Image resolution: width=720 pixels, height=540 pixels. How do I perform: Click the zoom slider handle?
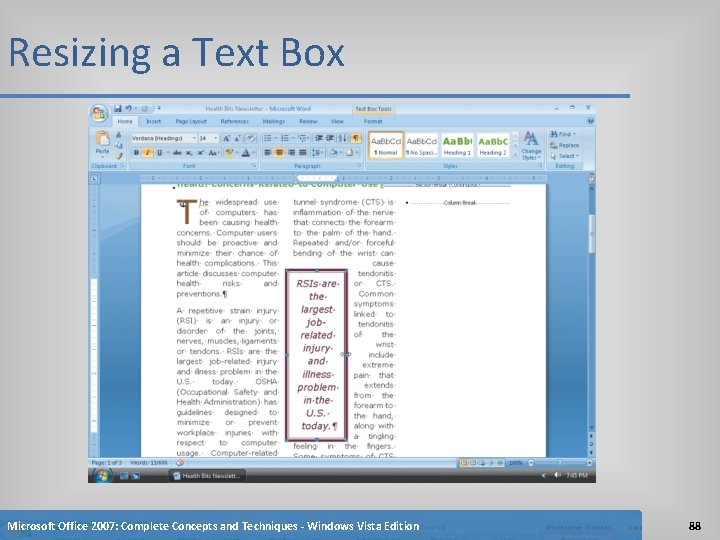(x=559, y=462)
